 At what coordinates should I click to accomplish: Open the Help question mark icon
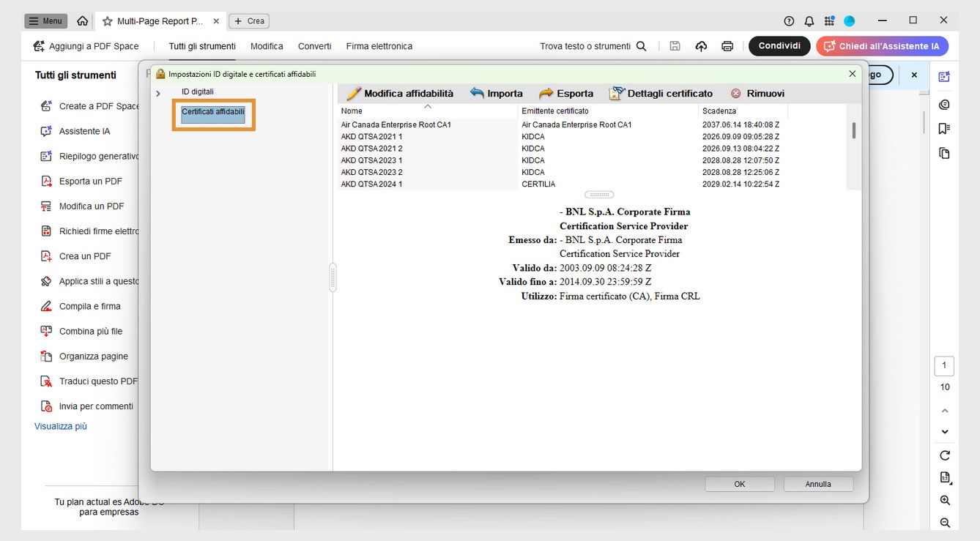(x=789, y=21)
